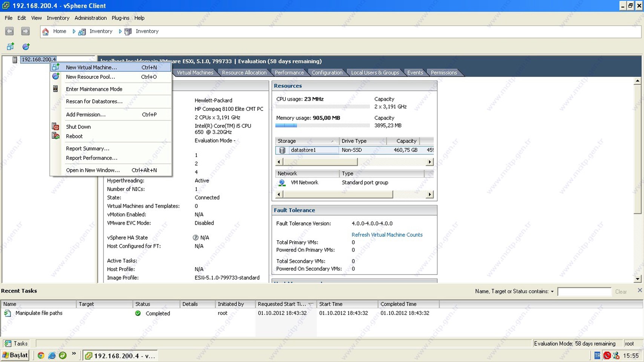Choose Add Permission from context menu
Image resolution: width=644 pixels, height=362 pixels.
(111, 115)
